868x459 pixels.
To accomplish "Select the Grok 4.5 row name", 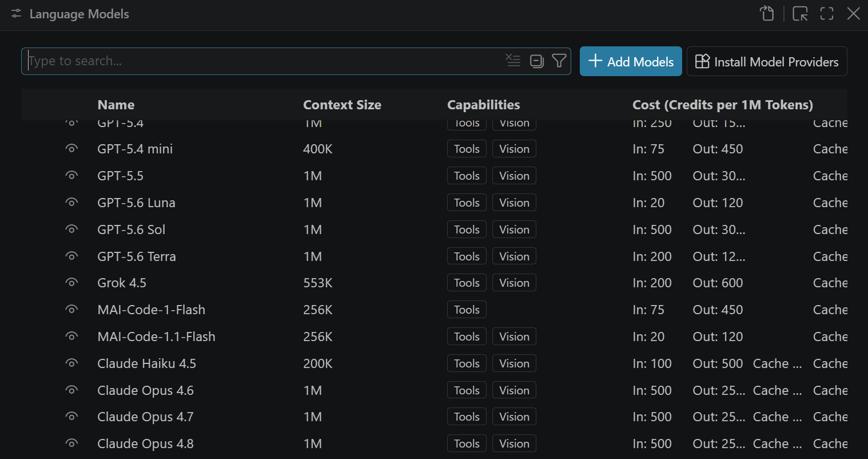I will 122,283.
